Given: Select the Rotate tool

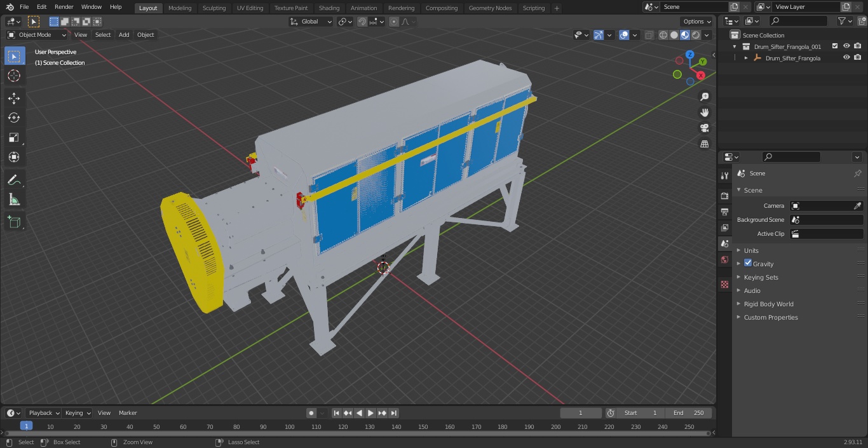Looking at the screenshot, I should 14,118.
